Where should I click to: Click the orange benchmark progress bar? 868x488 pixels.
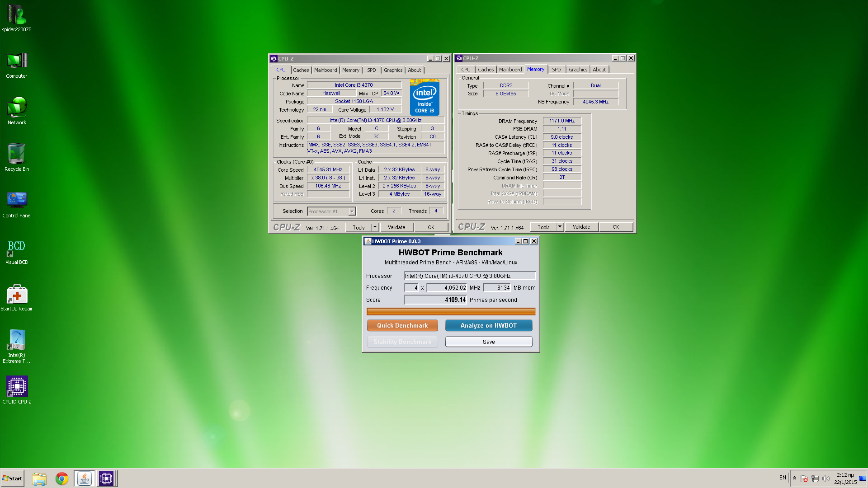(x=451, y=312)
